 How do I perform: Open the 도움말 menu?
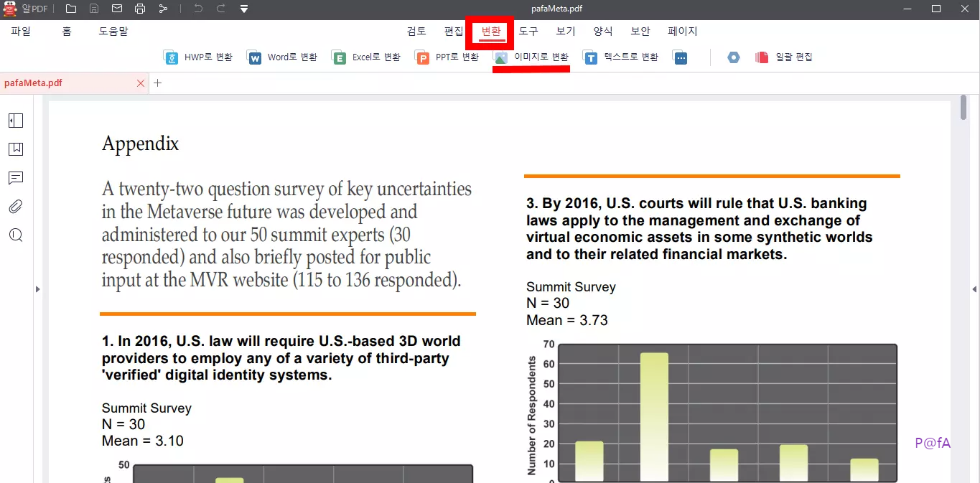113,32
